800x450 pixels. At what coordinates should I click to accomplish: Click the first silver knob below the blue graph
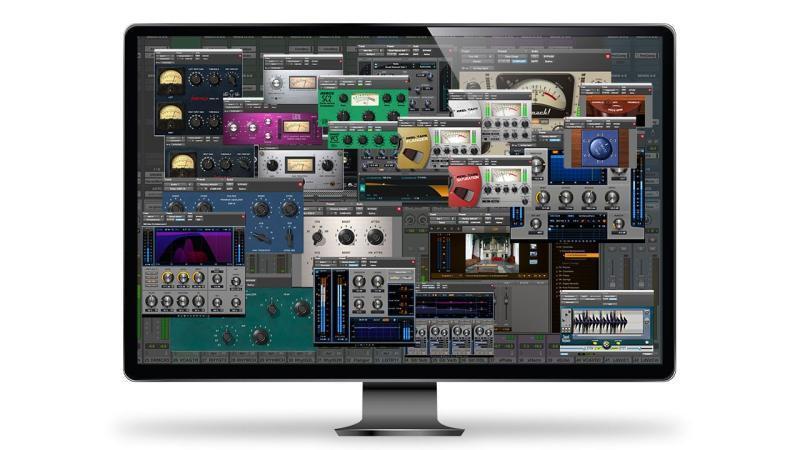[543, 197]
